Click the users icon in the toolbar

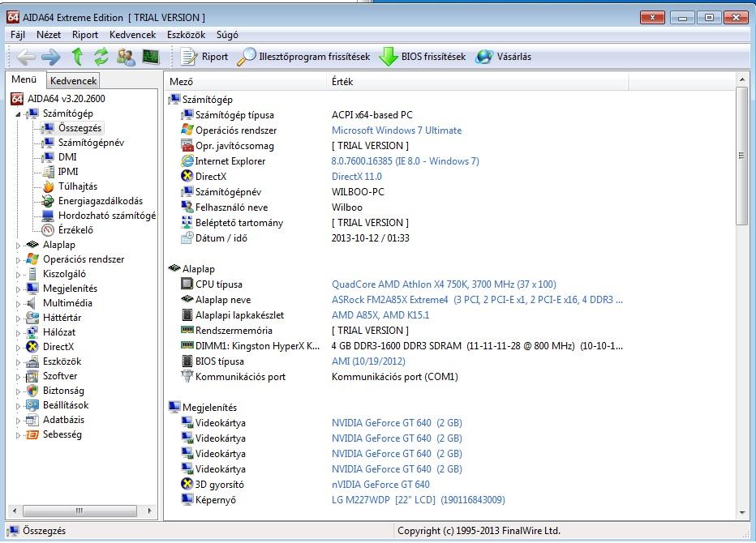[126, 57]
